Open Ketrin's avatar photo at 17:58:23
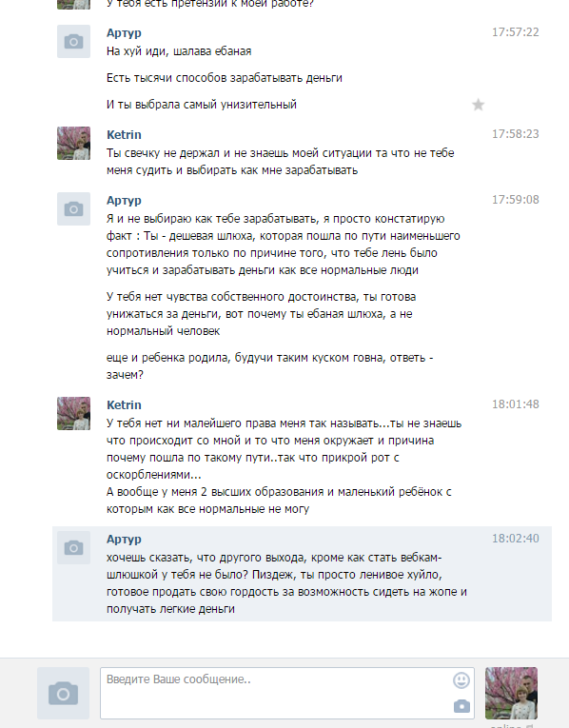 [x=73, y=143]
